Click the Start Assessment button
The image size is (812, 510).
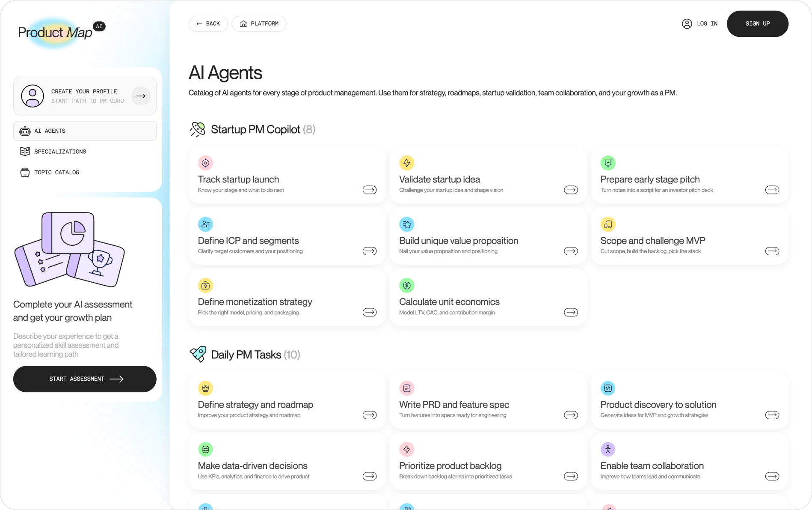[x=85, y=379]
